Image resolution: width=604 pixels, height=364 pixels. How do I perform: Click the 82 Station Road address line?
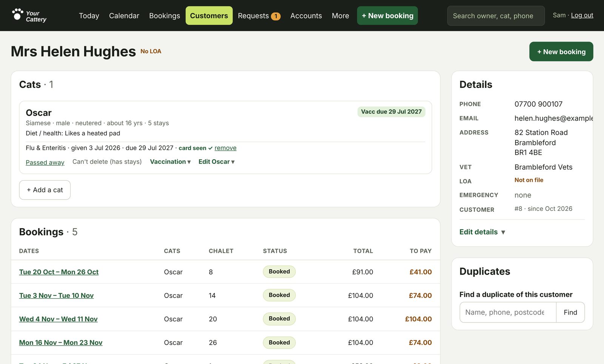[x=541, y=132]
